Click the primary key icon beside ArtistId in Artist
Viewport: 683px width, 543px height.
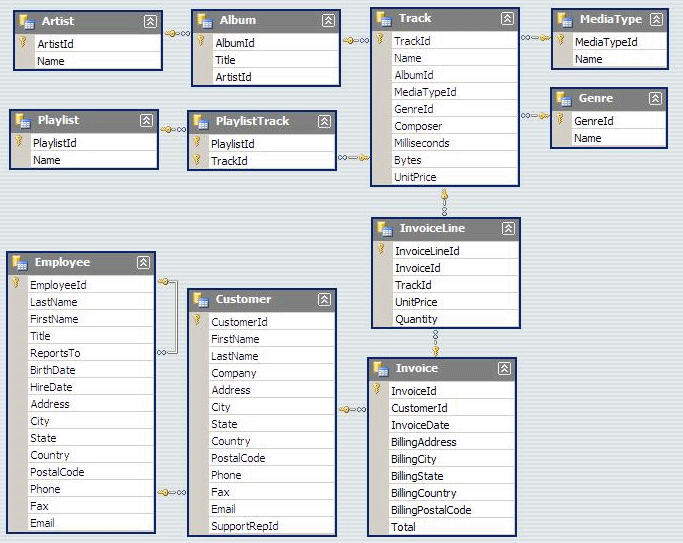tap(23, 42)
